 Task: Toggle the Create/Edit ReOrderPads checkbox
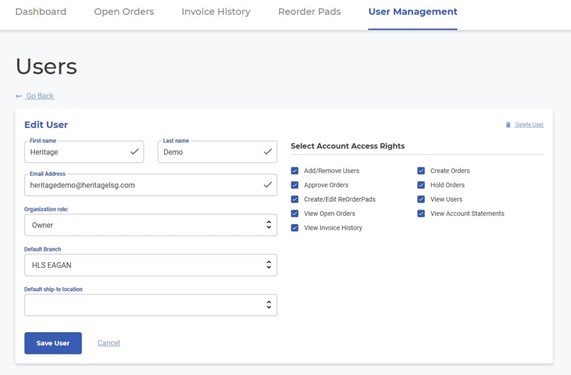point(295,199)
